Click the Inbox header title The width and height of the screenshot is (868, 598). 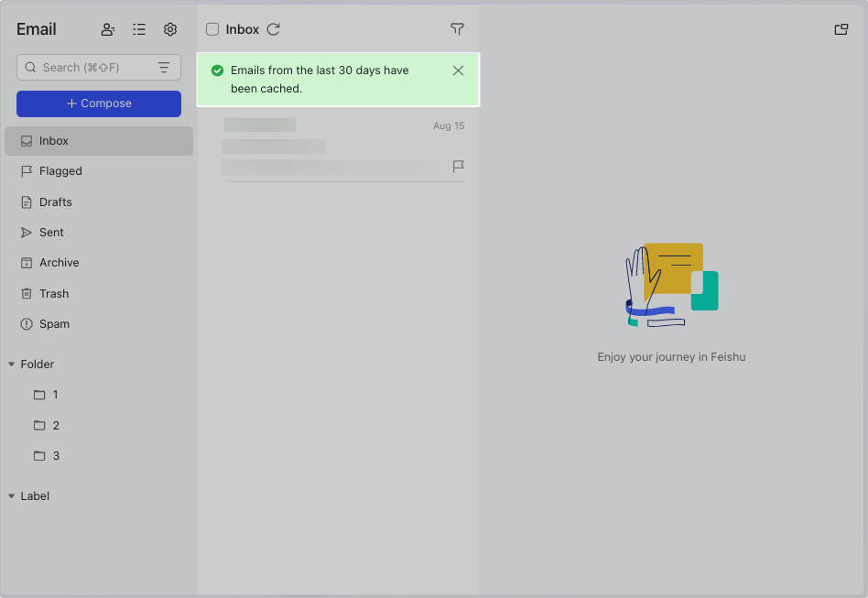pyautogui.click(x=243, y=29)
